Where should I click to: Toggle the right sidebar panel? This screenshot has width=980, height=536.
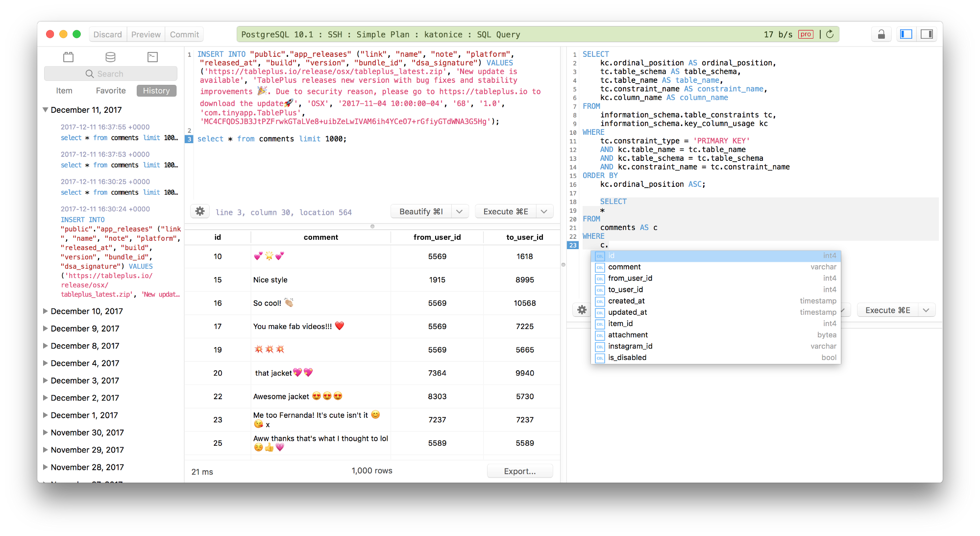pyautogui.click(x=927, y=34)
